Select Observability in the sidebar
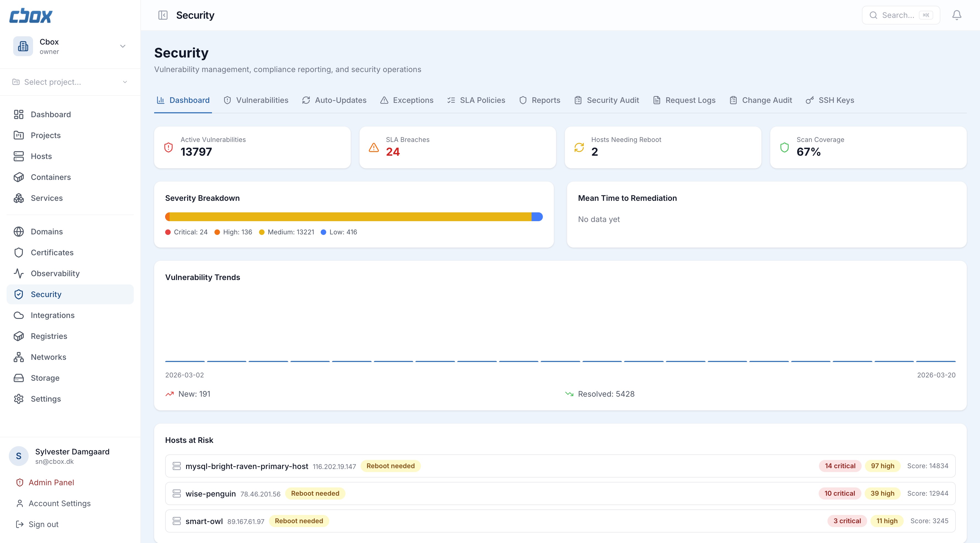 (55, 273)
